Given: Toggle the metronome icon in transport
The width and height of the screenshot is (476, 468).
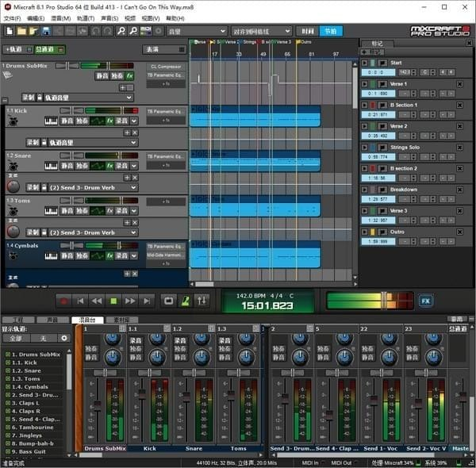Looking at the screenshot, I should click(x=185, y=301).
